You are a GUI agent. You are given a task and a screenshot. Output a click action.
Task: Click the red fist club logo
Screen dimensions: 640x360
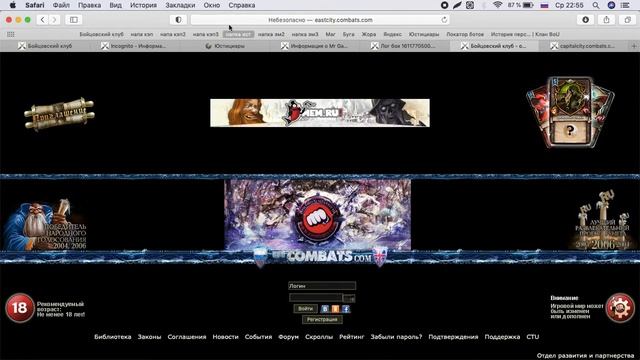click(x=317, y=219)
